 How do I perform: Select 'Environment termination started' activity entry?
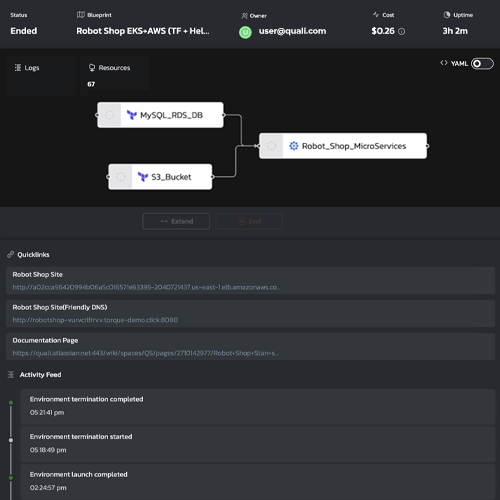click(x=258, y=444)
